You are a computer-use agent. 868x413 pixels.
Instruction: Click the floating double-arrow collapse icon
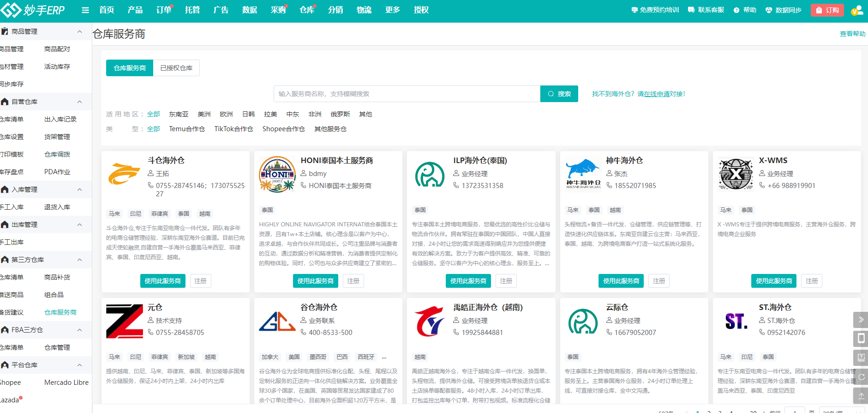(861, 320)
